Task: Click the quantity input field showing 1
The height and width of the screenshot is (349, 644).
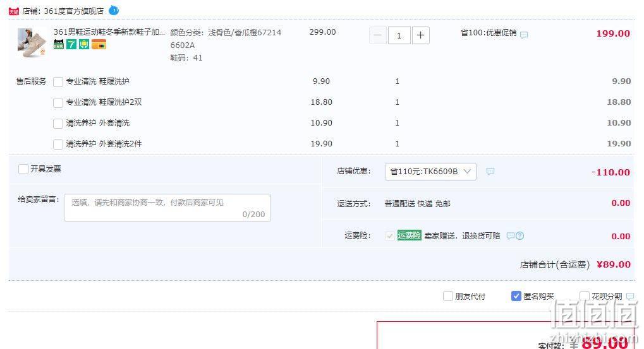Action: 399,36
